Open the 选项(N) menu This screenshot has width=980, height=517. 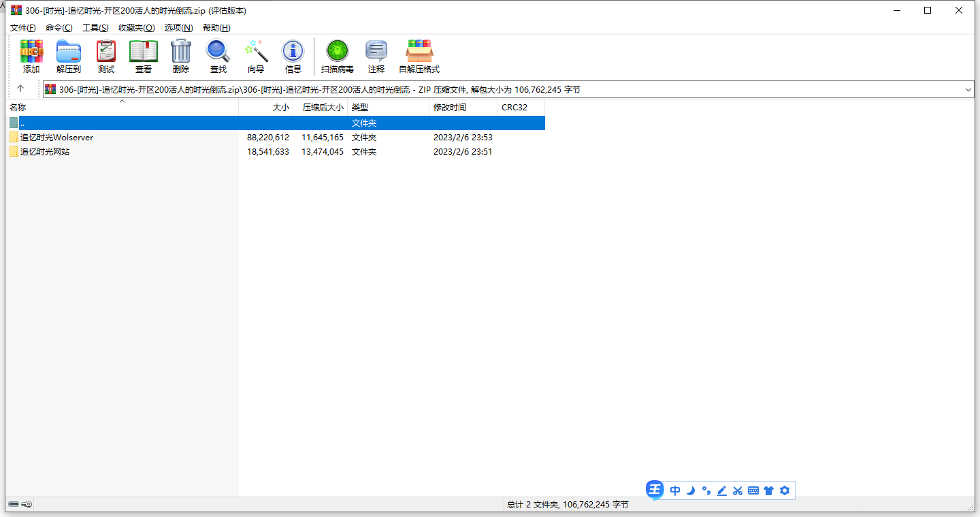tap(178, 28)
